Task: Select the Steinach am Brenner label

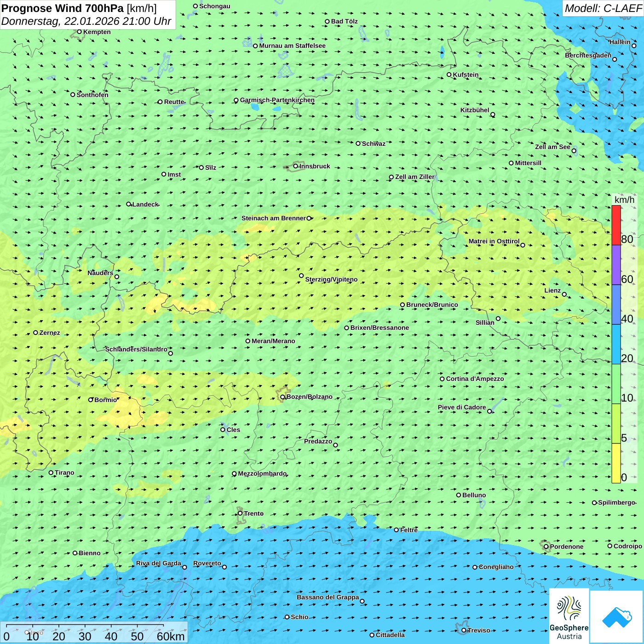Action: tap(274, 218)
